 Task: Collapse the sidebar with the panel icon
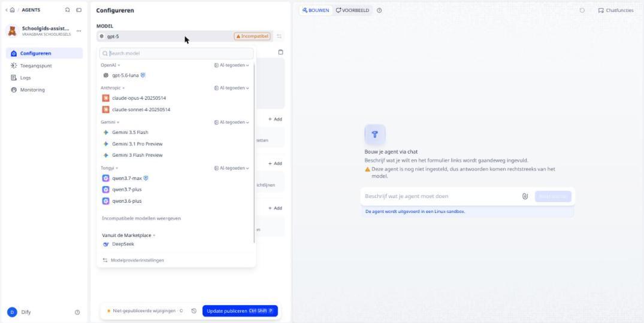pos(79,10)
